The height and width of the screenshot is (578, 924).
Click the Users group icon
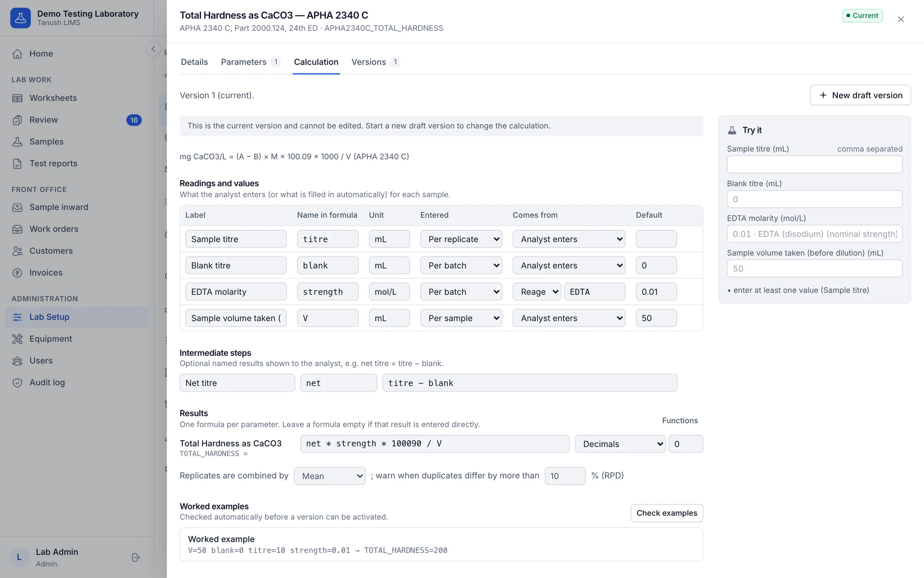(17, 361)
